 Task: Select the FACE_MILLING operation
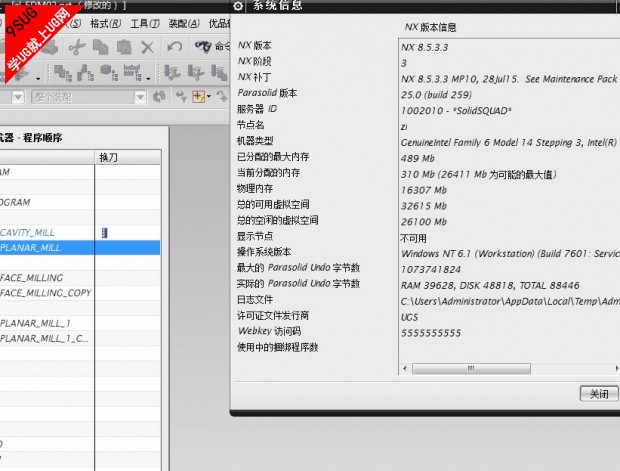pyautogui.click(x=32, y=278)
